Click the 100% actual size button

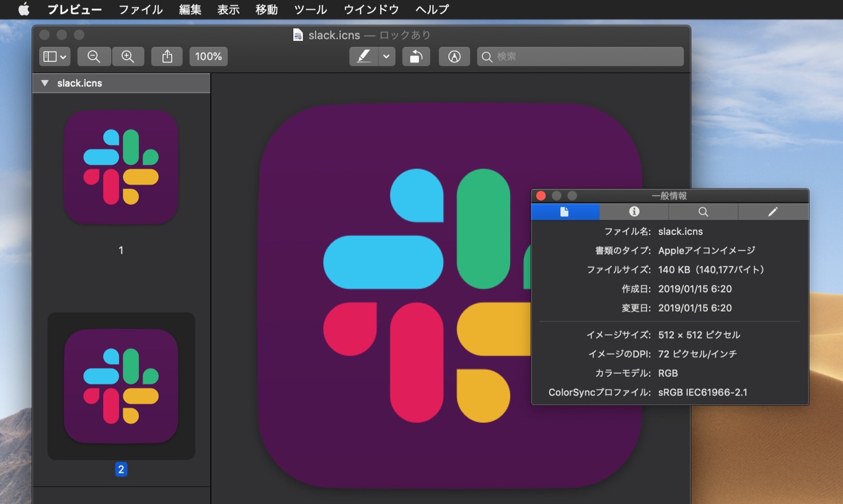[x=208, y=56]
